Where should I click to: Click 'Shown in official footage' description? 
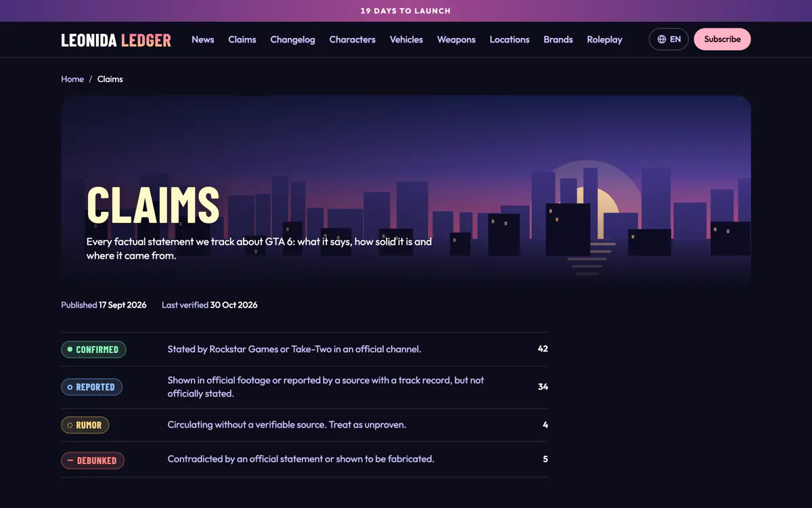[326, 387]
